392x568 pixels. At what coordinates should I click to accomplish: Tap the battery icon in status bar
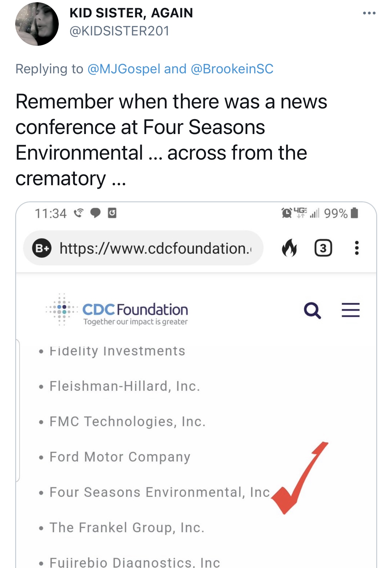pos(355,213)
